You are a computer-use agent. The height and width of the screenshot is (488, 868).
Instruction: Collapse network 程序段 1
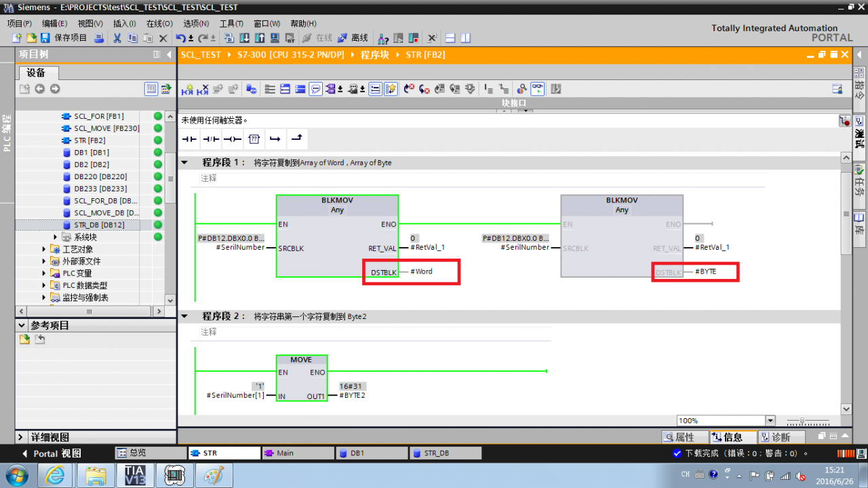pyautogui.click(x=184, y=163)
